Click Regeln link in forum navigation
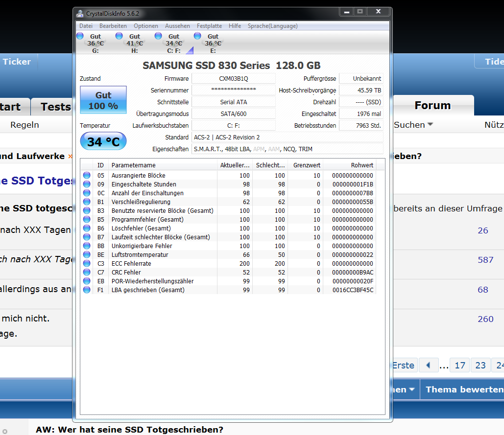The width and height of the screenshot is (504, 435). coord(24,125)
